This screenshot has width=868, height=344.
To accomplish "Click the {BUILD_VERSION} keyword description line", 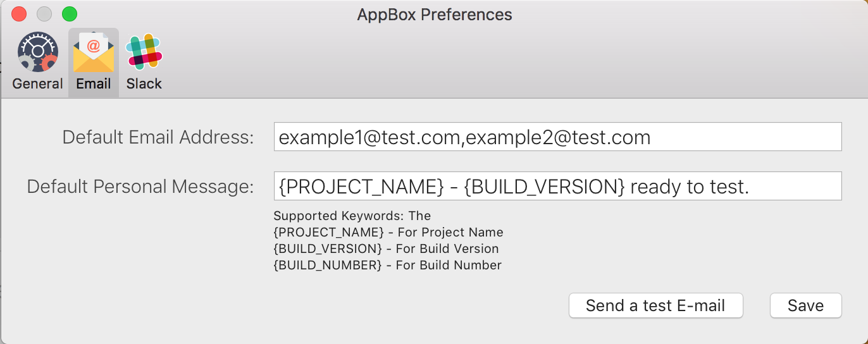I will pyautogui.click(x=386, y=249).
